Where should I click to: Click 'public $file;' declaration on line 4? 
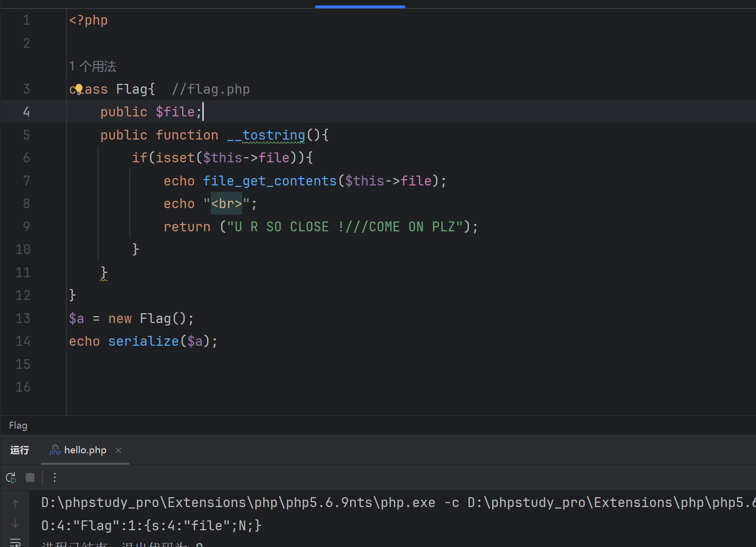151,112
